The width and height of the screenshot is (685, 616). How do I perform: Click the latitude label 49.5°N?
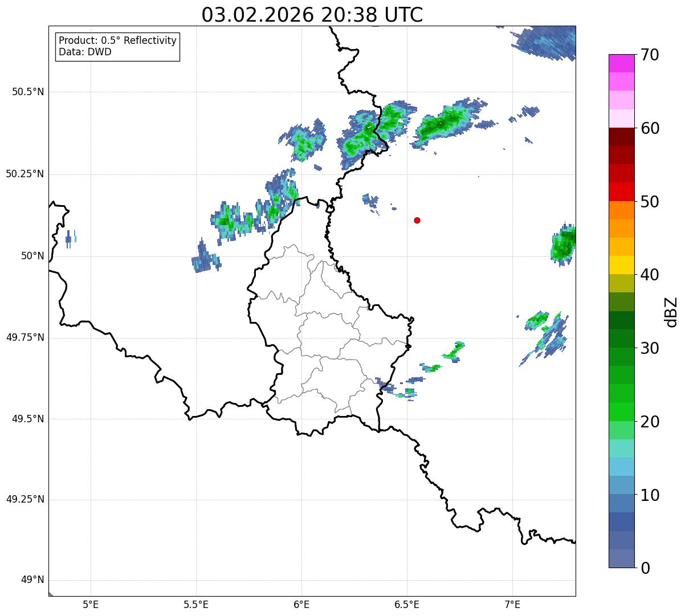(x=28, y=419)
